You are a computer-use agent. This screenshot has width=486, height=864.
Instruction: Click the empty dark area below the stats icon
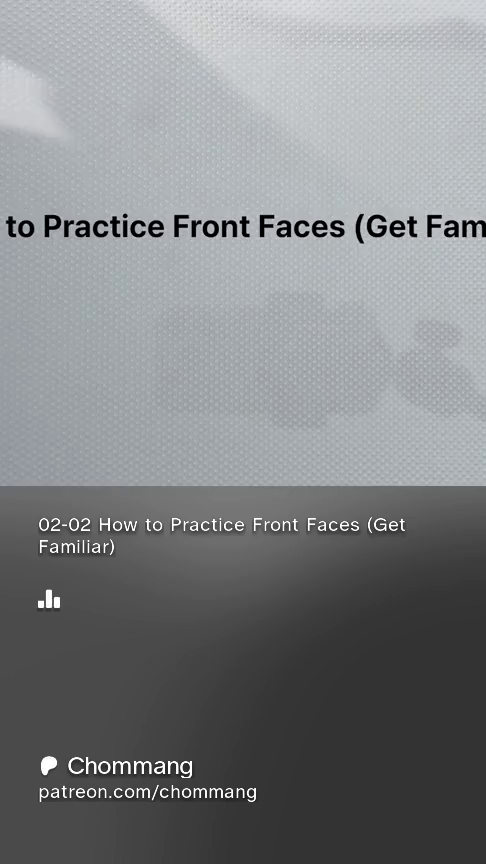[x=243, y=678]
